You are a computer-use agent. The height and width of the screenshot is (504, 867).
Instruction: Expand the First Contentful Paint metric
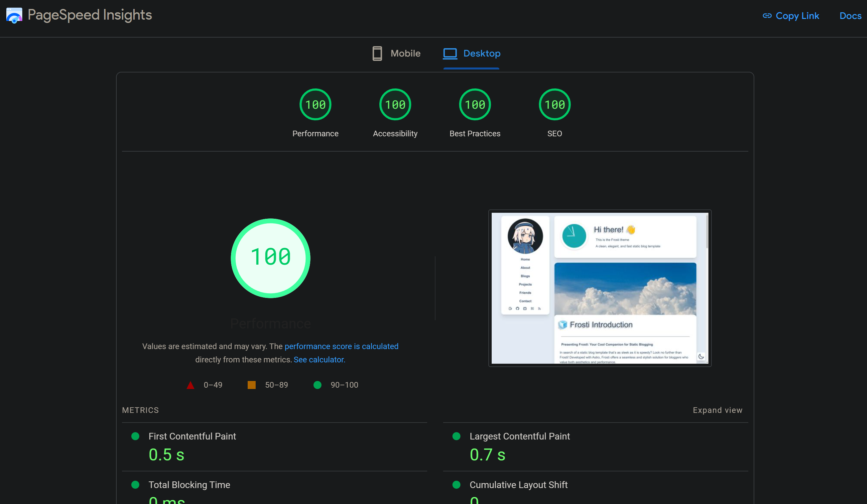[x=192, y=436]
